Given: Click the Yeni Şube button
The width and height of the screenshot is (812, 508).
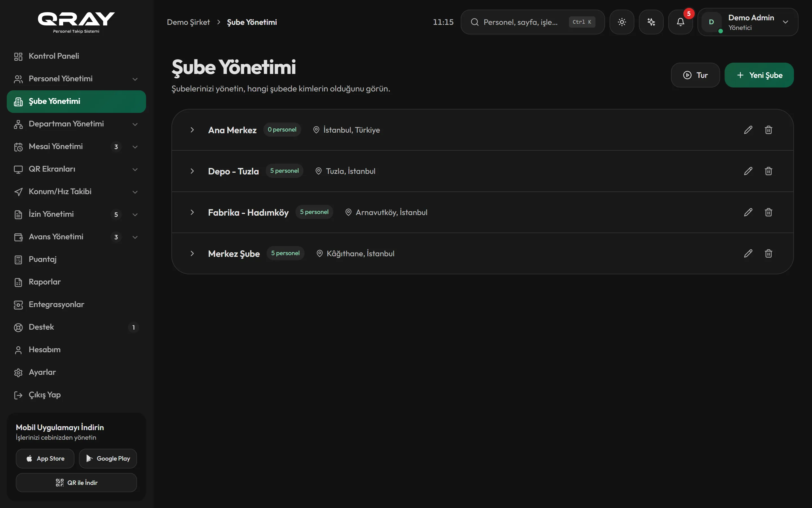Looking at the screenshot, I should click(759, 75).
